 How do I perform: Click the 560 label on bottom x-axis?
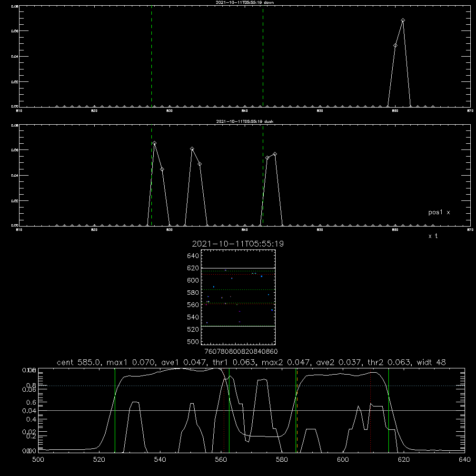coord(221,460)
